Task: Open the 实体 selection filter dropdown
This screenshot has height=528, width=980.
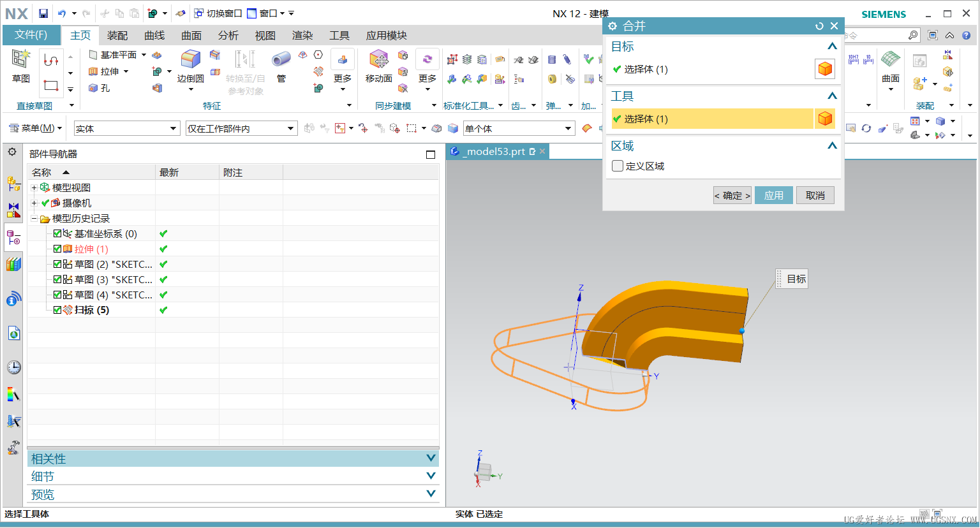Action: [x=172, y=129]
